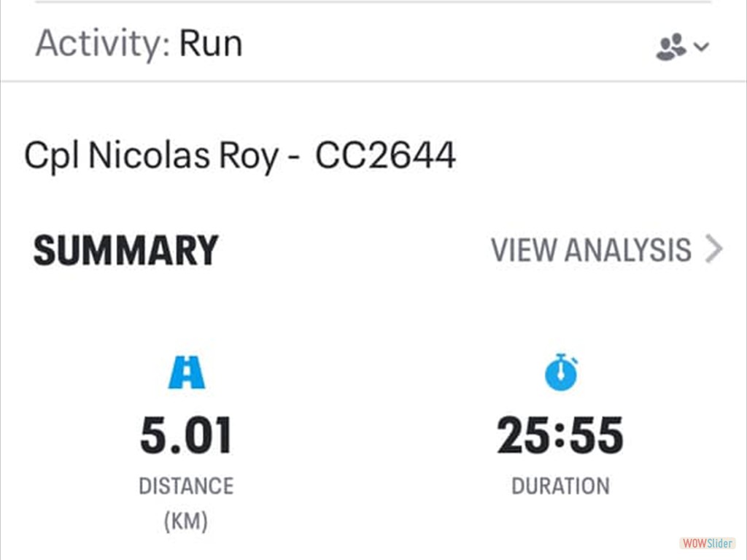Click the CC2644 code in the title
The width and height of the screenshot is (747, 560).
[x=385, y=155]
